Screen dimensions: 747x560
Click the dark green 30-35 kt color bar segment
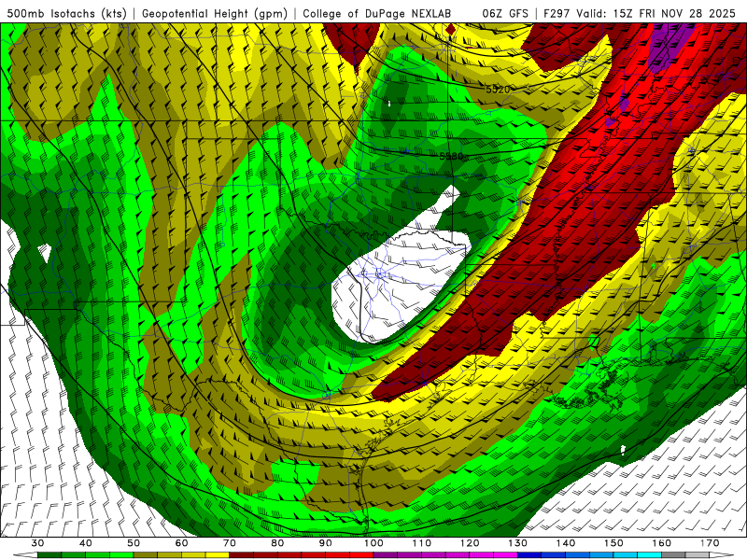(49, 555)
